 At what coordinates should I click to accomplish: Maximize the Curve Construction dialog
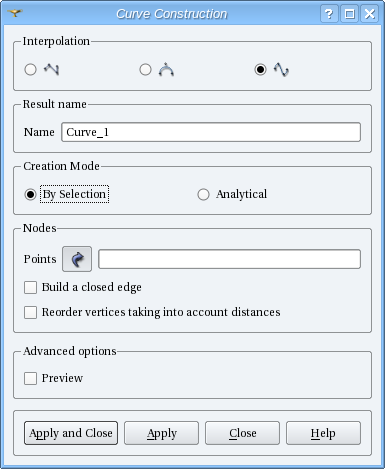(349, 14)
